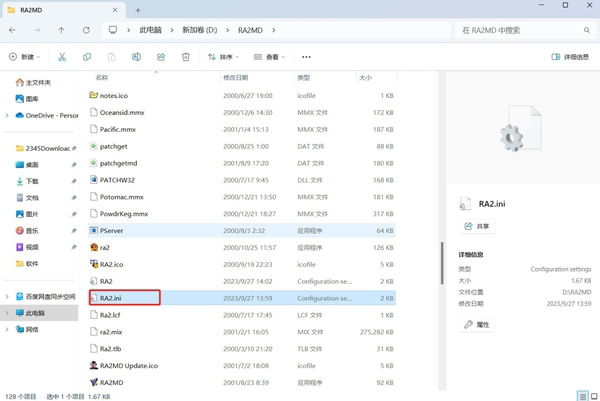Click the Rename icon in toolbar

coord(136,57)
